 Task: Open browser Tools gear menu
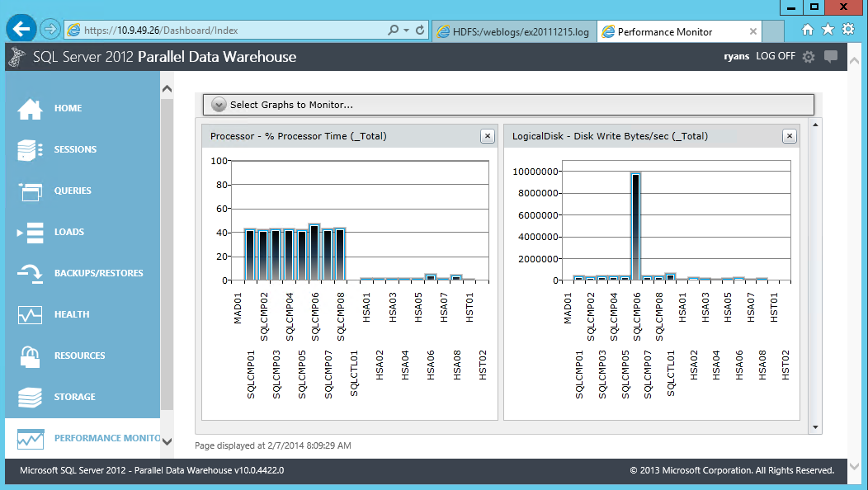(848, 30)
